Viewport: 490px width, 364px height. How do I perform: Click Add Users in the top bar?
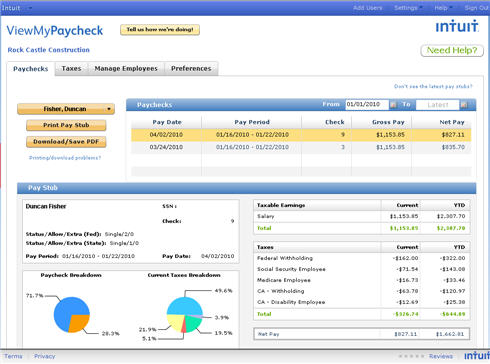coord(367,8)
